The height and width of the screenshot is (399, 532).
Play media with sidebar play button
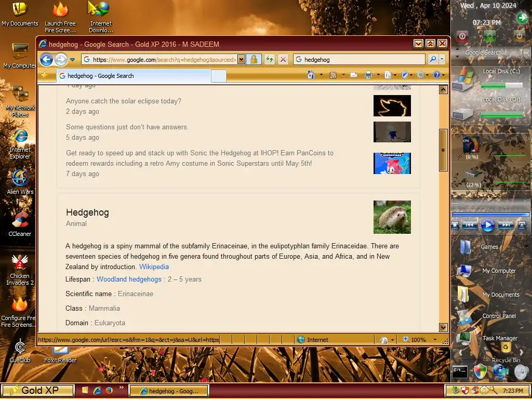click(487, 225)
